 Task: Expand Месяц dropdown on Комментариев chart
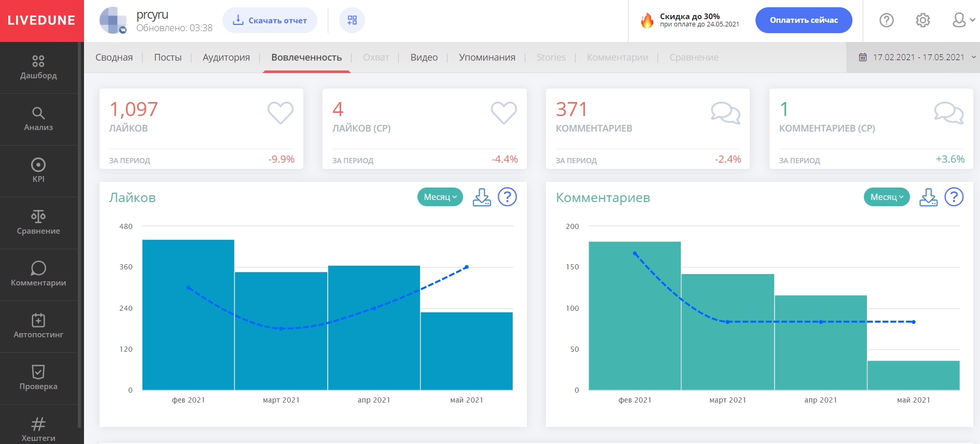click(x=886, y=197)
